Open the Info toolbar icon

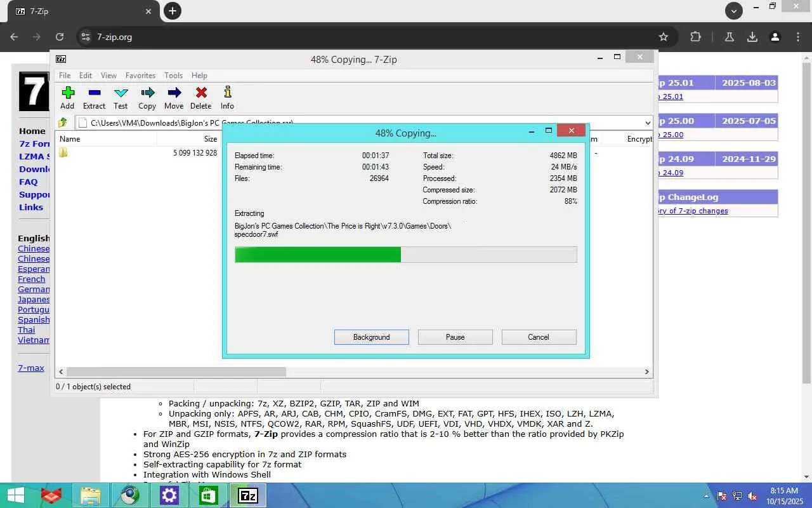(227, 93)
